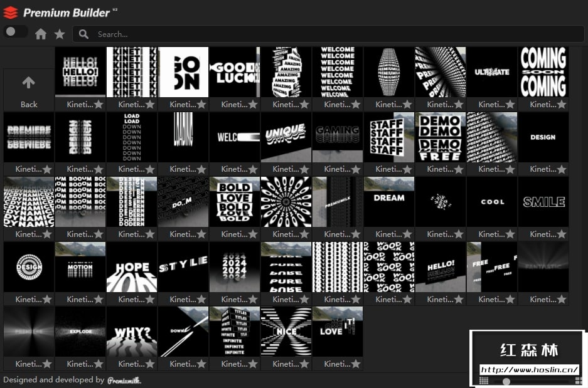Pick the ULTIMATE thumbnail
The width and height of the screenshot is (588, 388).
tap(491, 72)
